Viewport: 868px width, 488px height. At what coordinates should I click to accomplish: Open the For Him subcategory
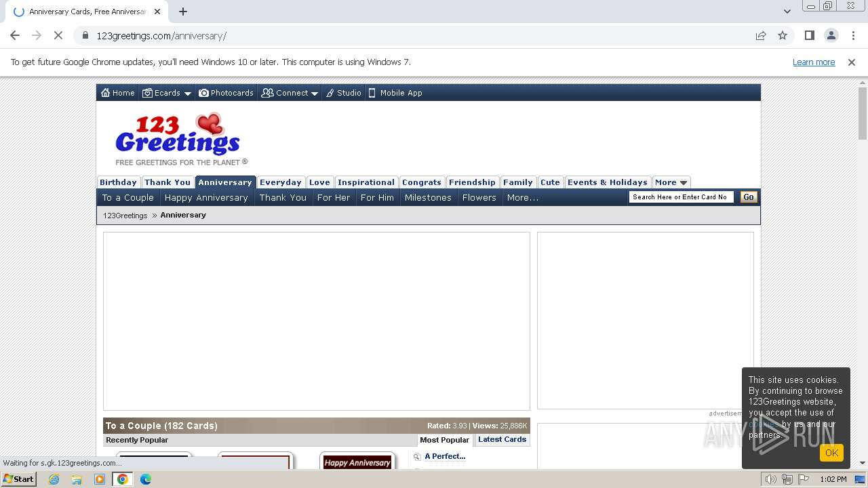point(377,198)
